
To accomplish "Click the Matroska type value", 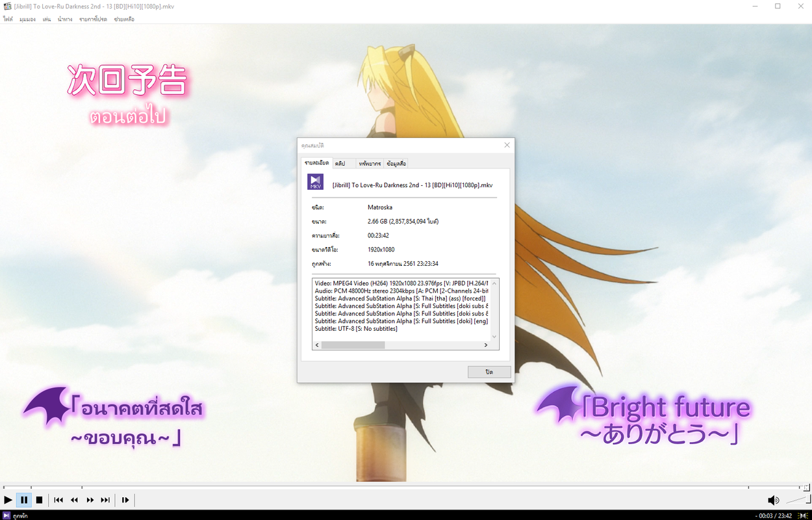I will (x=380, y=207).
